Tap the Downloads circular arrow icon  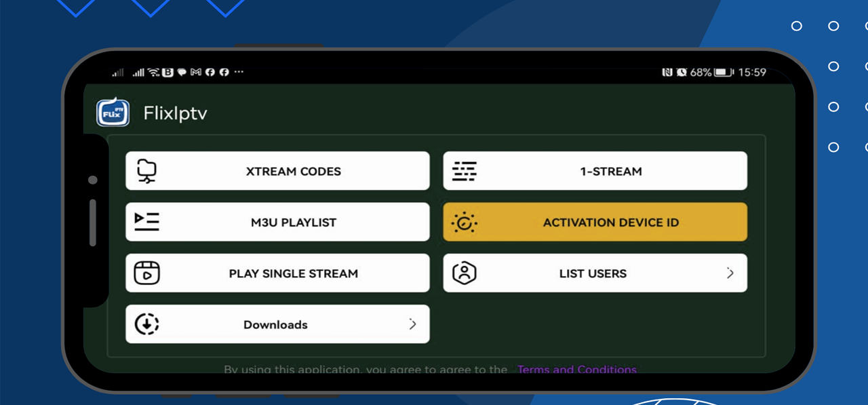pos(146,324)
